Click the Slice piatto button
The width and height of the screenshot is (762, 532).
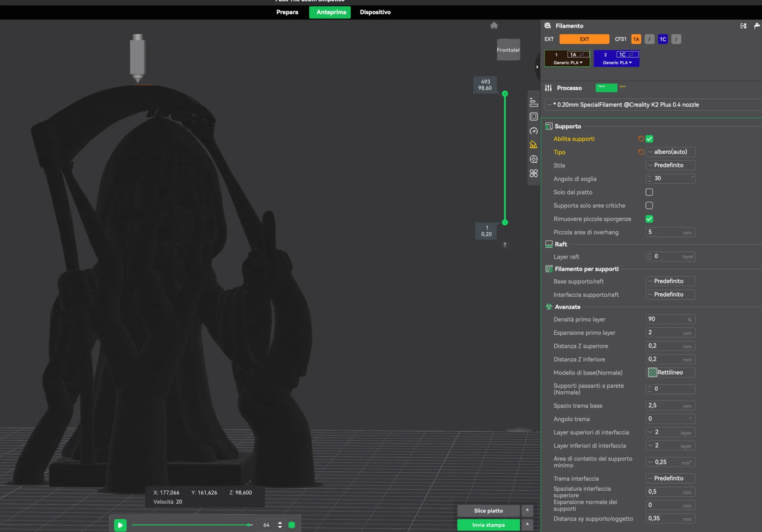(x=488, y=511)
